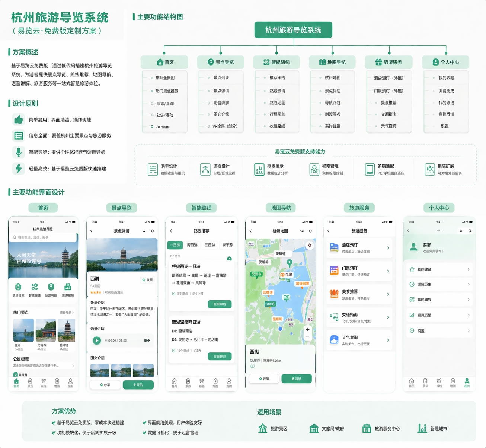Click the 天气查询 weather icon in services list

pos(334,340)
